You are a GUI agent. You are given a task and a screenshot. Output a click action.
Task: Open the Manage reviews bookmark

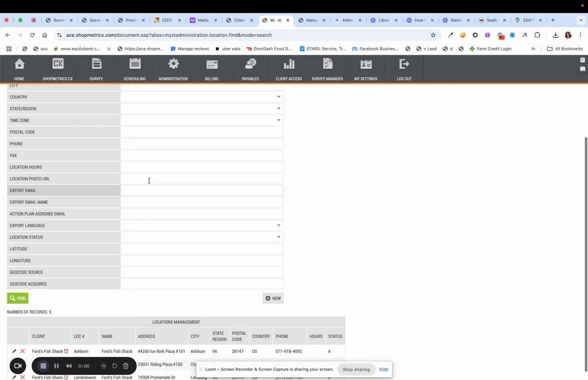coord(189,49)
